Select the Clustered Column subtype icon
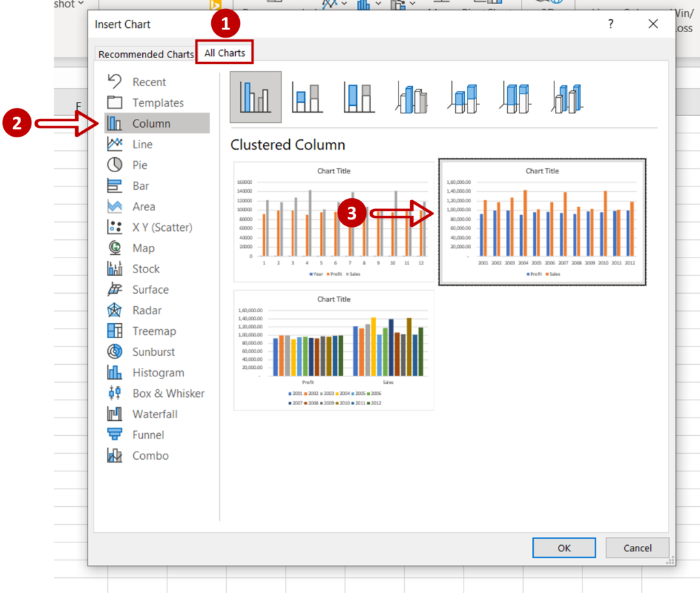The width and height of the screenshot is (700, 593). [256, 97]
